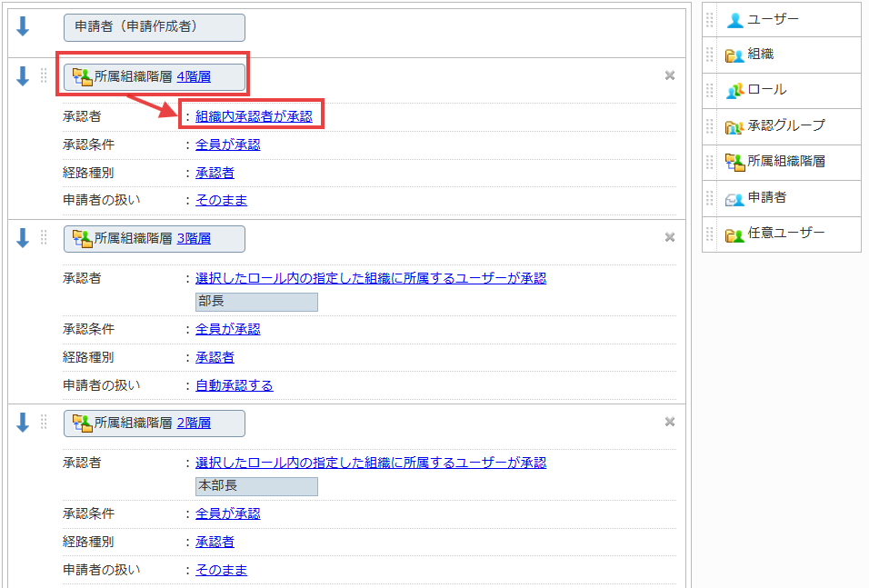Select the 承認グループ label in the side panel
Viewport: 869px width, 588px height.
(x=786, y=125)
